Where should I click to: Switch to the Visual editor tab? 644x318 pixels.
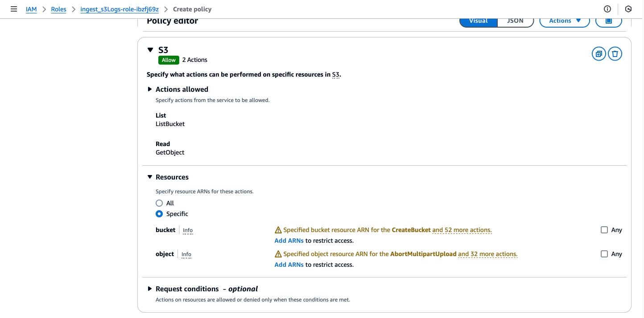tap(479, 21)
